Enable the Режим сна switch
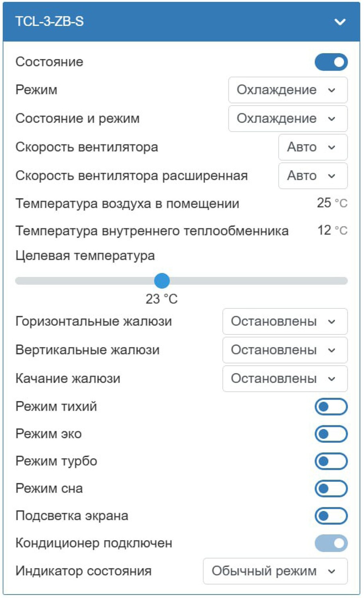 [331, 488]
